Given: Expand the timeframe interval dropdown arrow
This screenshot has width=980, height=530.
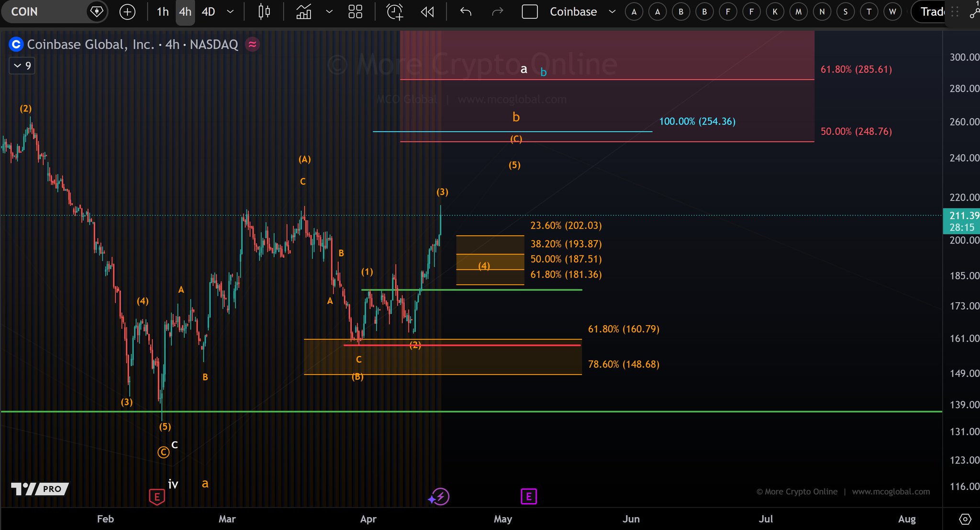Looking at the screenshot, I should point(230,12).
